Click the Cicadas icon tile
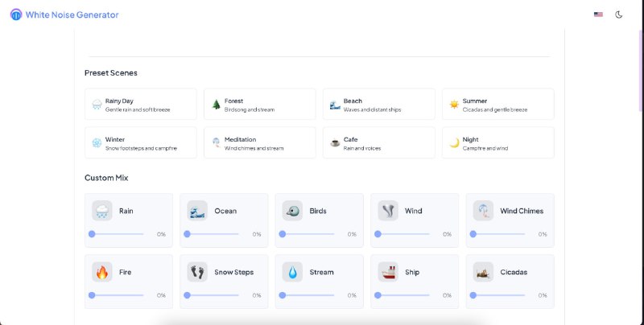The height and width of the screenshot is (325, 644). pos(483,272)
